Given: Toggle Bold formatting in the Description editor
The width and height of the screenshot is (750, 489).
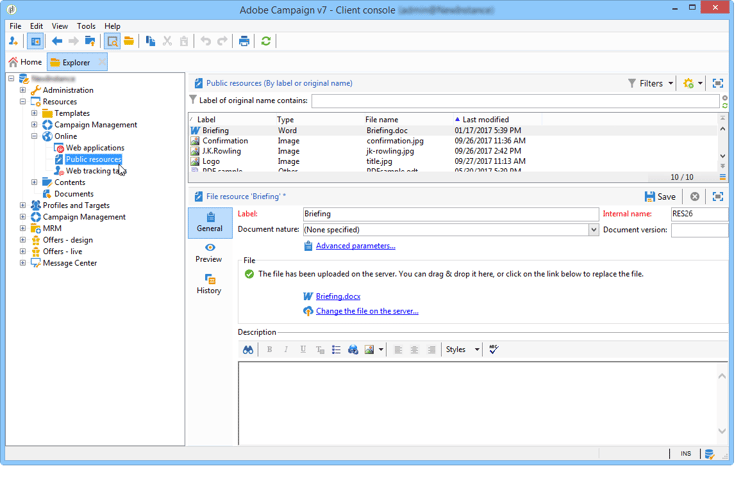Looking at the screenshot, I should (270, 350).
